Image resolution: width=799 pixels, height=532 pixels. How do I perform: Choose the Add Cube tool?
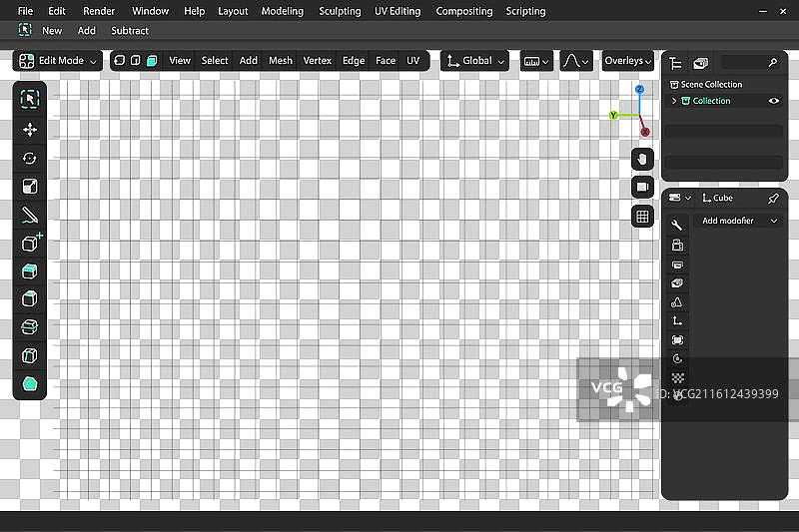(31, 243)
